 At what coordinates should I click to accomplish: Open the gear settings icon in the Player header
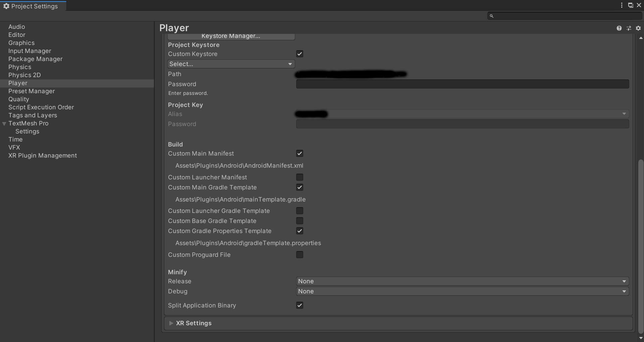tap(638, 28)
